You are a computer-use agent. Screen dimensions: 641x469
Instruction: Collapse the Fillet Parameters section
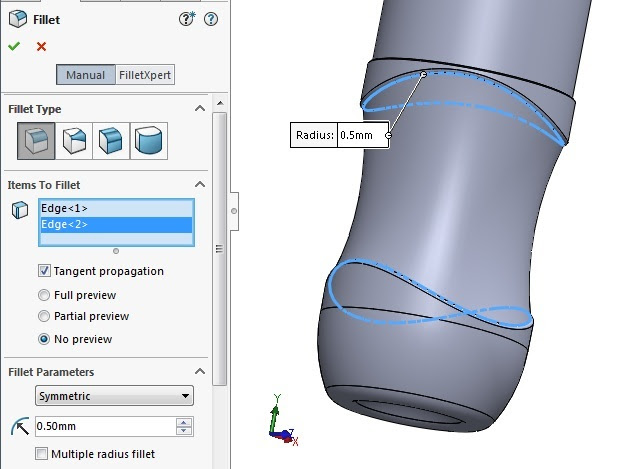click(x=200, y=371)
